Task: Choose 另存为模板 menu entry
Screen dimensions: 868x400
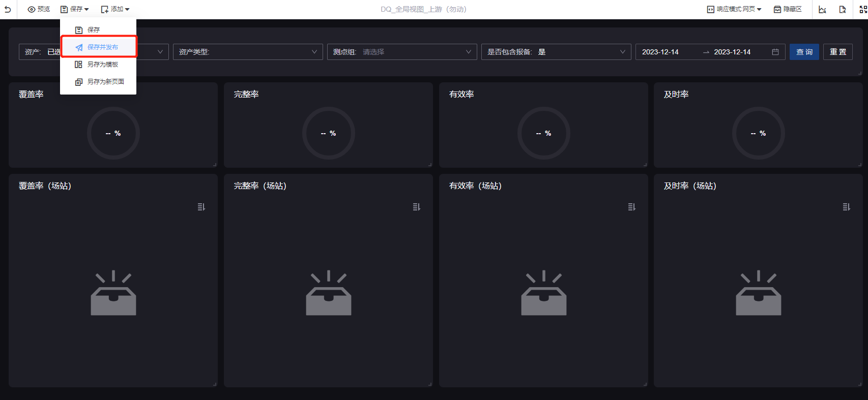Action: (98, 64)
